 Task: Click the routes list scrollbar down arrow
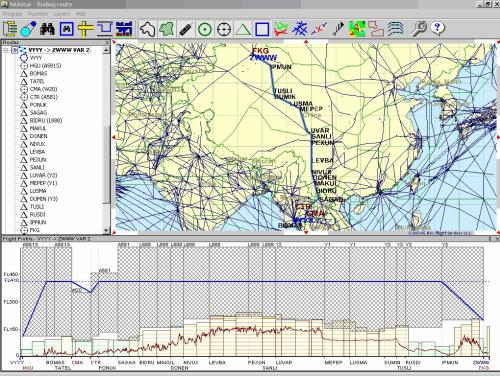pos(106,230)
